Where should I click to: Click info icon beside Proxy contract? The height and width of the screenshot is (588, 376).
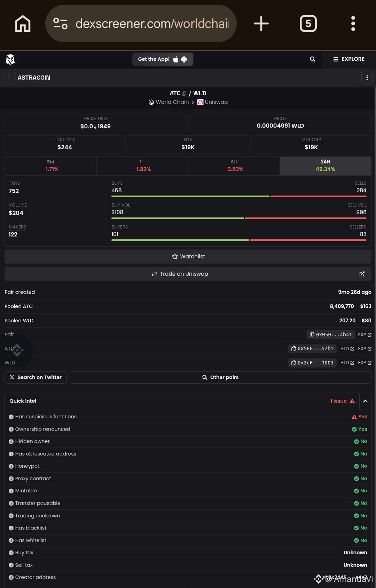(11, 479)
